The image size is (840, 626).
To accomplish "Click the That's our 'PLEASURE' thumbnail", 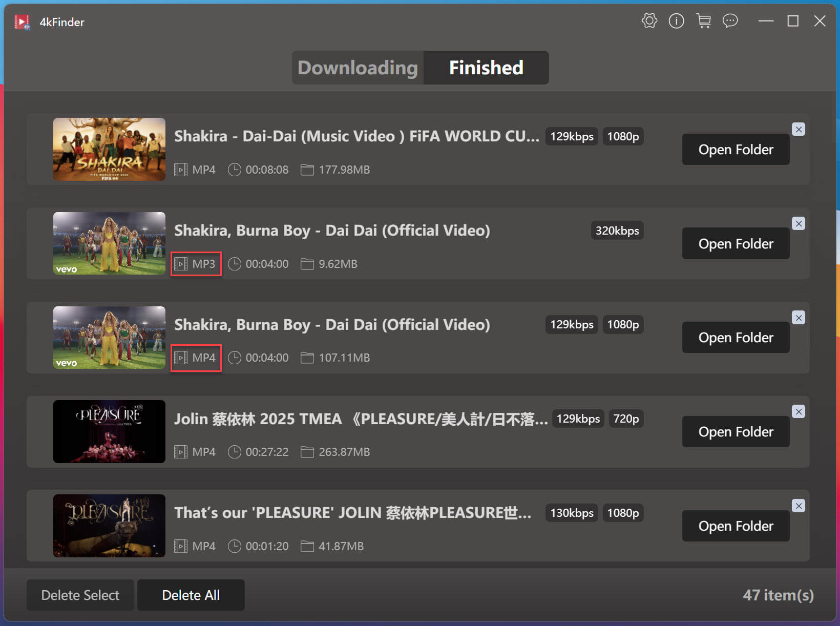I will coord(109,526).
